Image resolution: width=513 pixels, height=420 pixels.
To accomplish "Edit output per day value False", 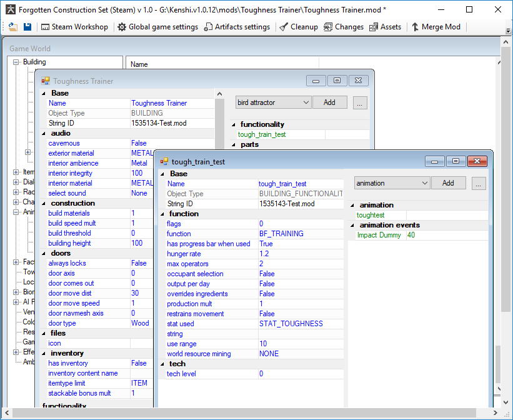I will point(301,284).
